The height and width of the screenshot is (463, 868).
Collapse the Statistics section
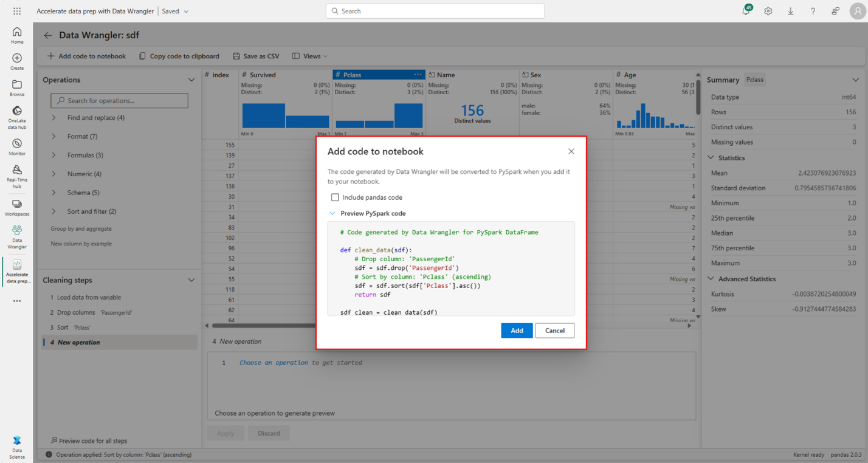[711, 157]
